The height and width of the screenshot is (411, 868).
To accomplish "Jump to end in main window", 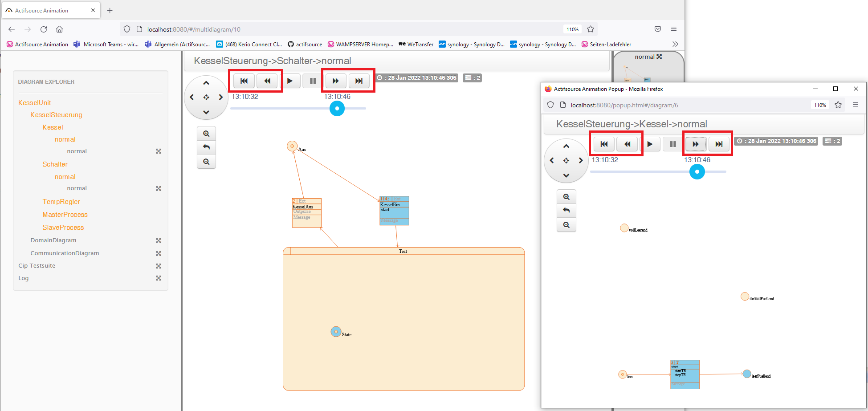I will (359, 81).
